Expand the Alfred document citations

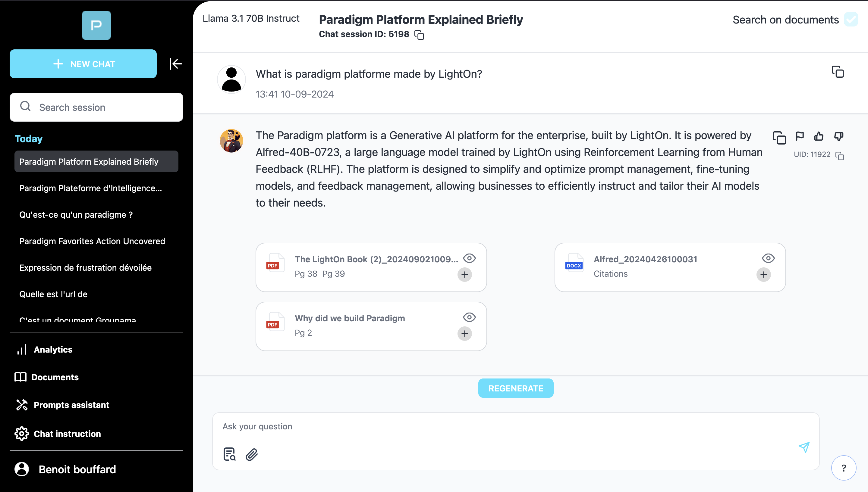click(x=763, y=274)
